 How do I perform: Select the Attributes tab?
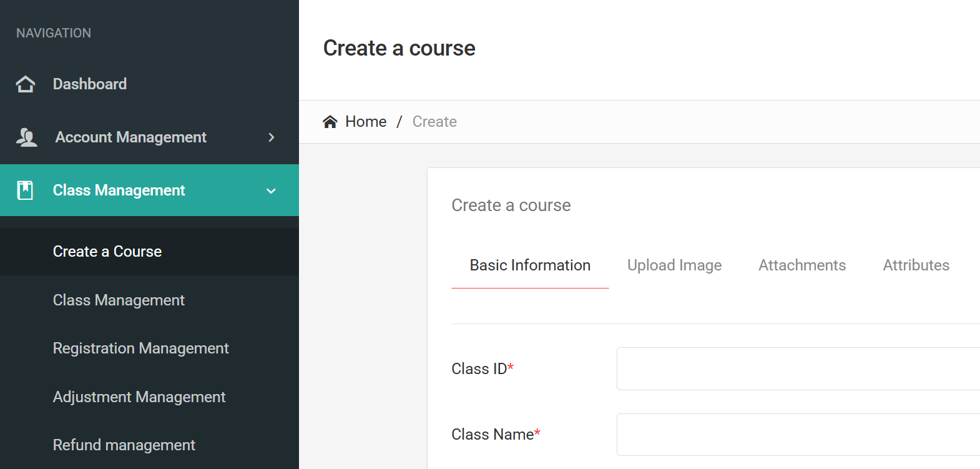tap(916, 265)
